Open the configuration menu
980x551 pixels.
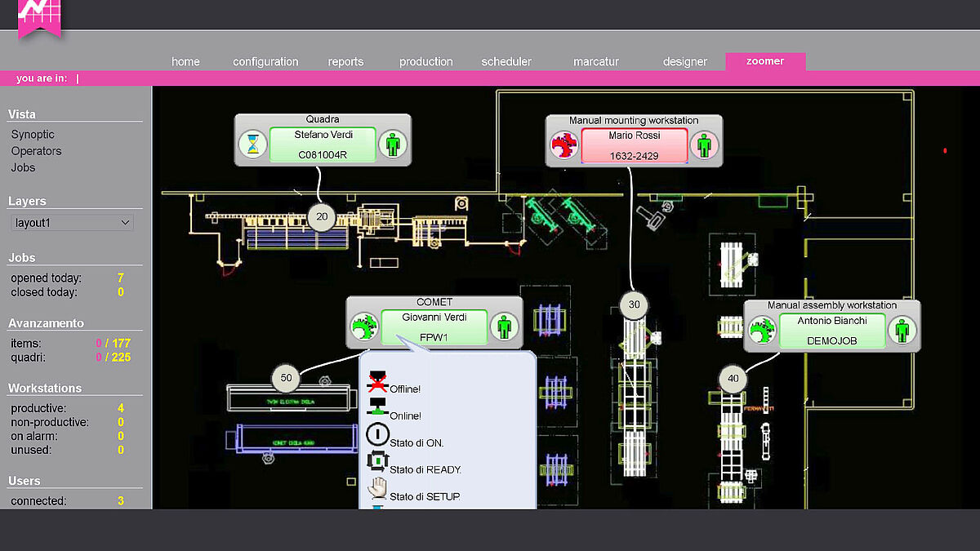(265, 62)
